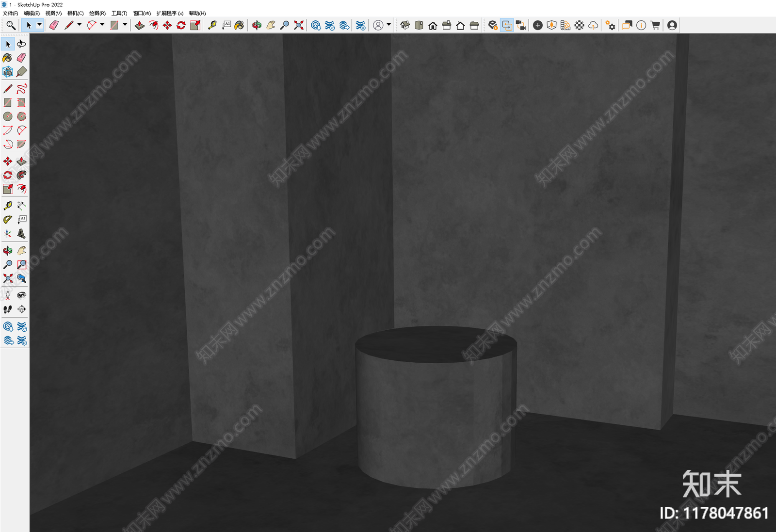Open the 编辑(E) menu
The image size is (776, 532).
point(32,13)
